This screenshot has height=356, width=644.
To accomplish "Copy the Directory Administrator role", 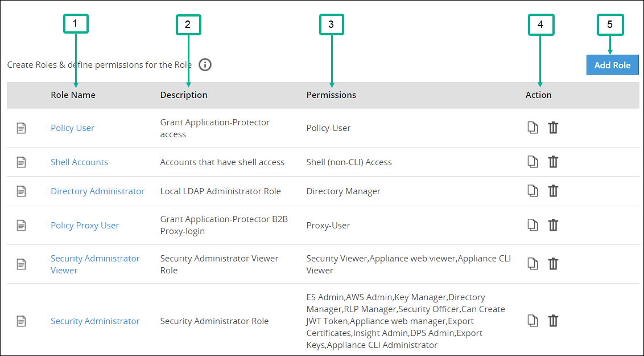I will point(532,191).
